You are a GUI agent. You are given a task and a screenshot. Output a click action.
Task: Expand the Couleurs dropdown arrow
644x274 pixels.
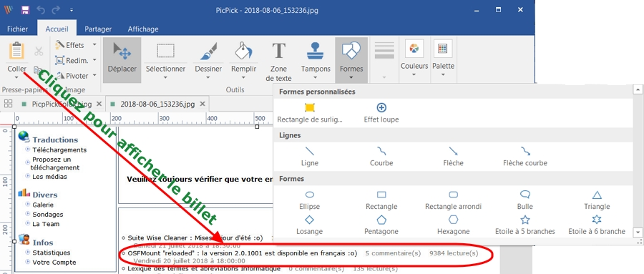(414, 75)
